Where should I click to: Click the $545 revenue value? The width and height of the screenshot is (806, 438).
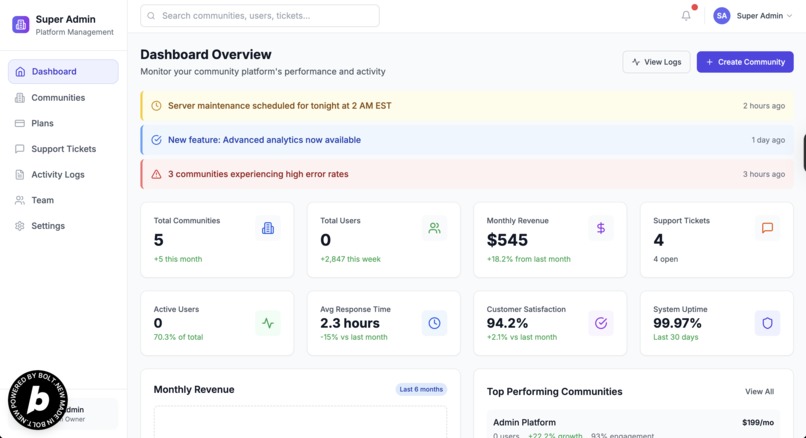(507, 240)
